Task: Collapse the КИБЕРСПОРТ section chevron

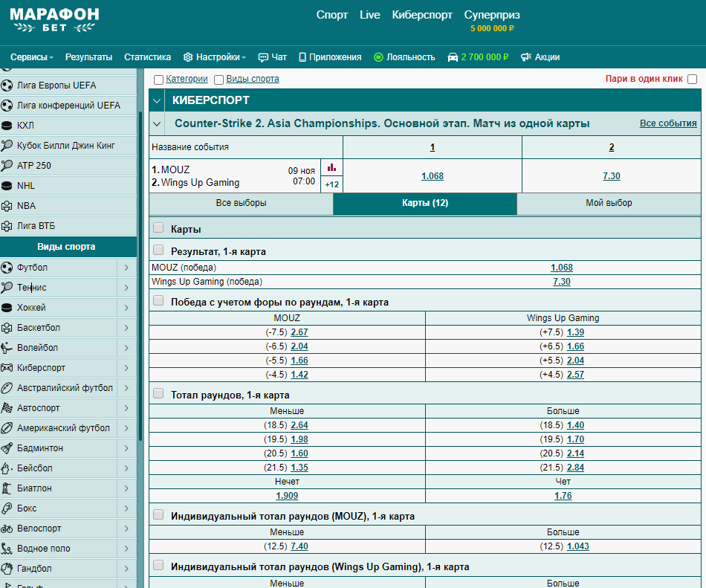Action: coord(157,100)
